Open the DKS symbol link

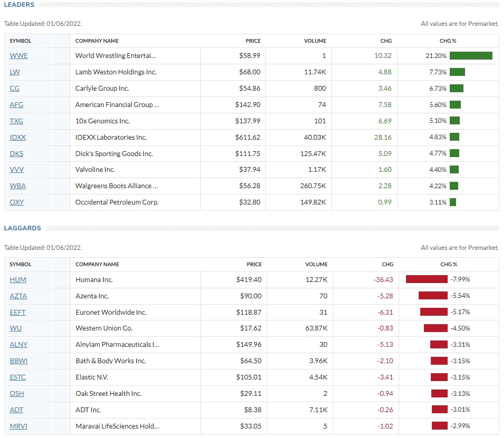coord(16,154)
